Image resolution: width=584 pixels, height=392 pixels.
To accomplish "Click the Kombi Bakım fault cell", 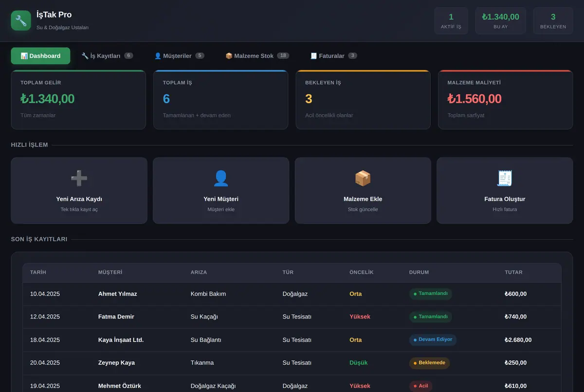I will pos(208,294).
